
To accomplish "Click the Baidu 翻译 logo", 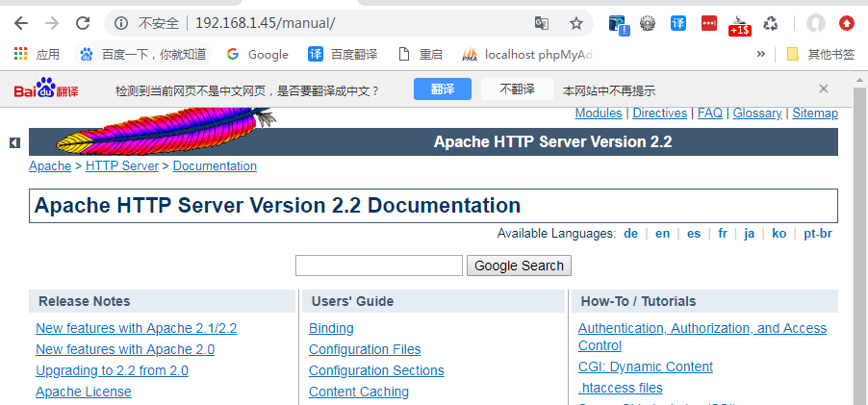I will (46, 89).
